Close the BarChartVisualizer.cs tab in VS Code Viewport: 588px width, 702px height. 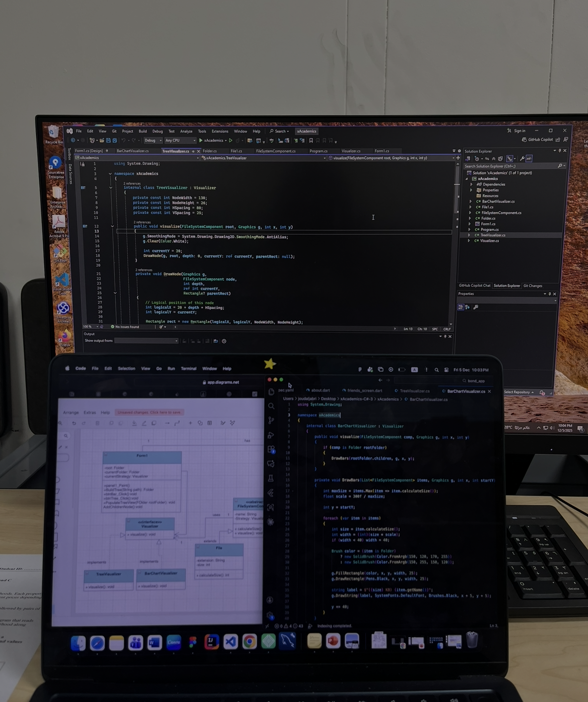pos(490,391)
